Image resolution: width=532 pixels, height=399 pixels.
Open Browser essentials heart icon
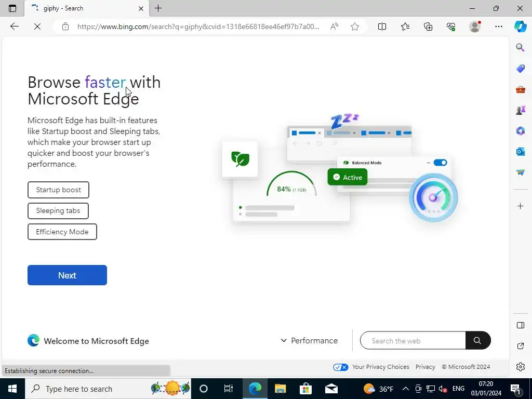451,26
